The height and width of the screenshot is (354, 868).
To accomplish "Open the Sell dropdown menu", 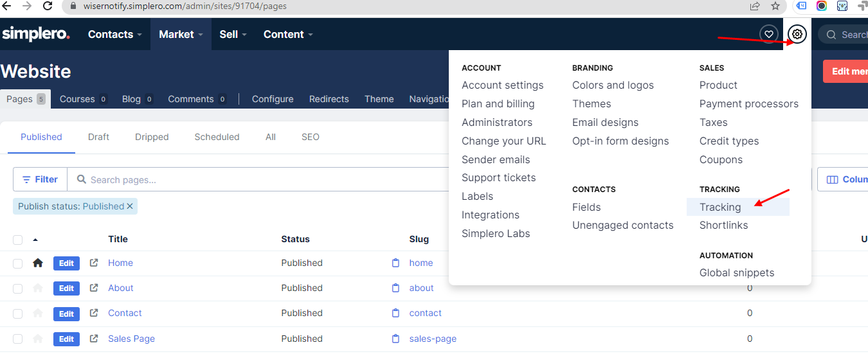I will click(233, 34).
